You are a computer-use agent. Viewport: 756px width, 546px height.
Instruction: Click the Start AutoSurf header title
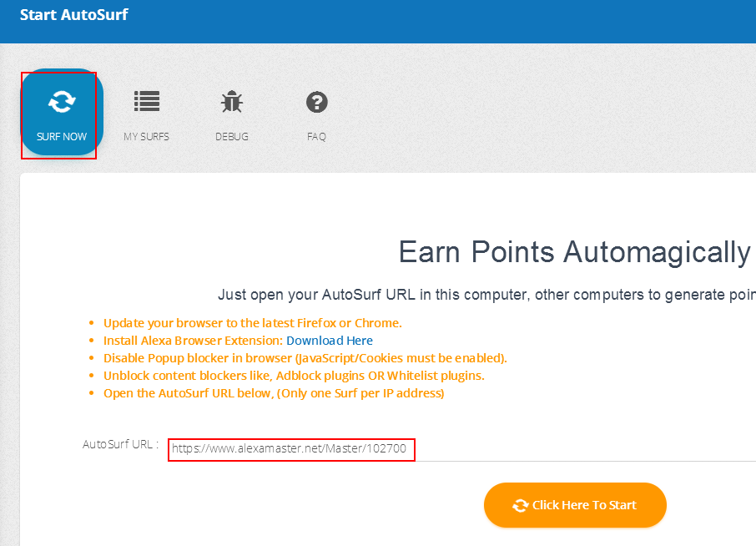click(x=73, y=14)
